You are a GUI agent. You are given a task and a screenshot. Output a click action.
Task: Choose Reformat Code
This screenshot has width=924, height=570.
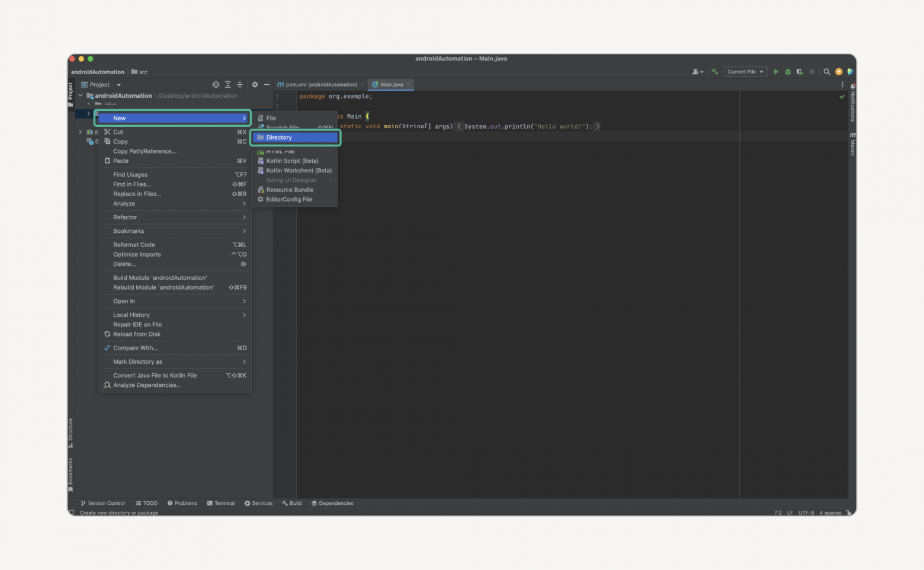175,245
